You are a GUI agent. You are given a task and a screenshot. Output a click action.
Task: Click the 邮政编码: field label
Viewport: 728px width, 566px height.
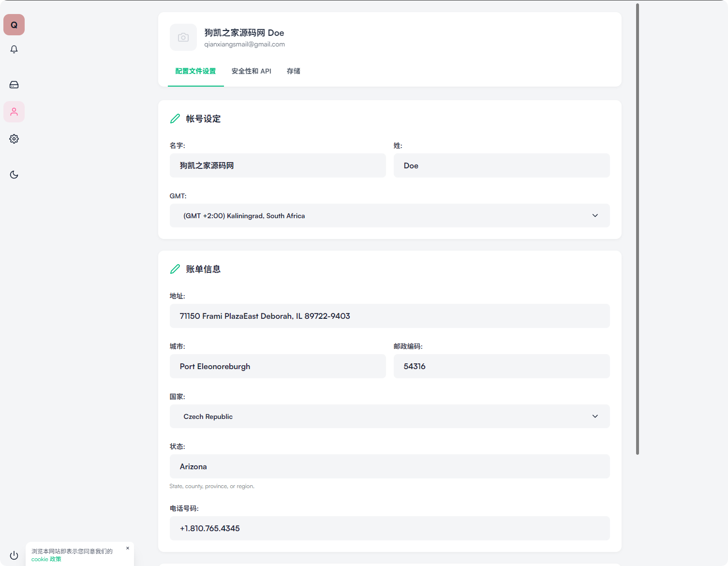point(408,346)
